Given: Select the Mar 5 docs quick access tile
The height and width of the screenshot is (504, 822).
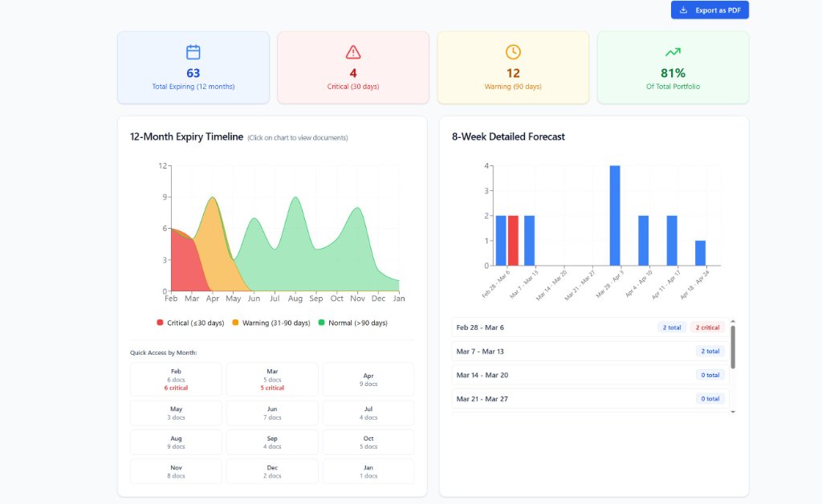Looking at the screenshot, I should tap(272, 380).
